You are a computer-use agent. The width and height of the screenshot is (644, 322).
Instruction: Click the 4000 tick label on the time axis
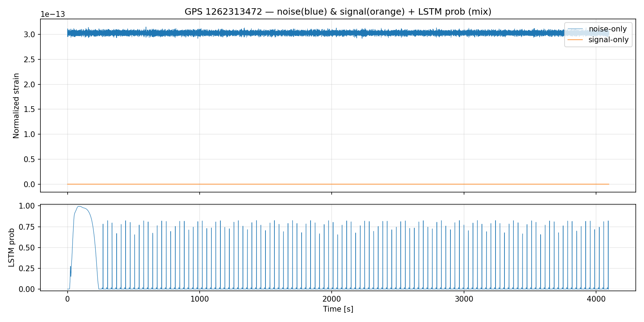tap(596, 299)
